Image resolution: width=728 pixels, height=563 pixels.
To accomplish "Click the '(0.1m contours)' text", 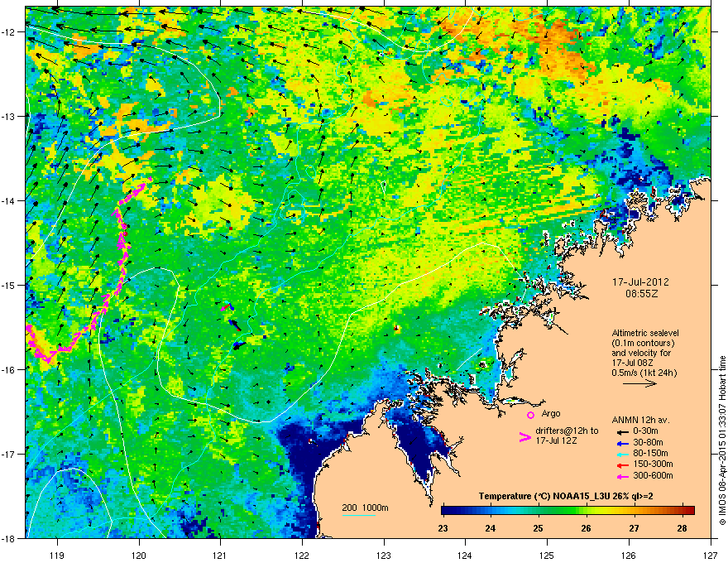I will tap(643, 344).
